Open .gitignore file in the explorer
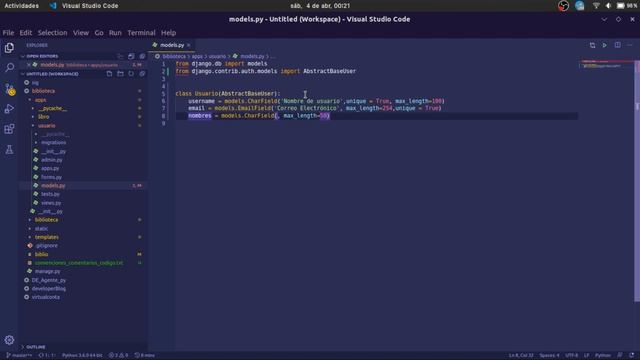Image resolution: width=640 pixels, height=360 pixels. click(x=47, y=246)
